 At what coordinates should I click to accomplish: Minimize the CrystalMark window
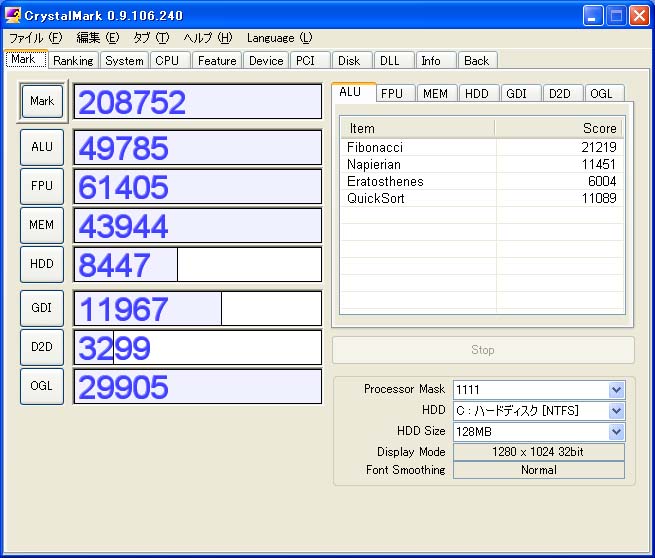tap(593, 16)
